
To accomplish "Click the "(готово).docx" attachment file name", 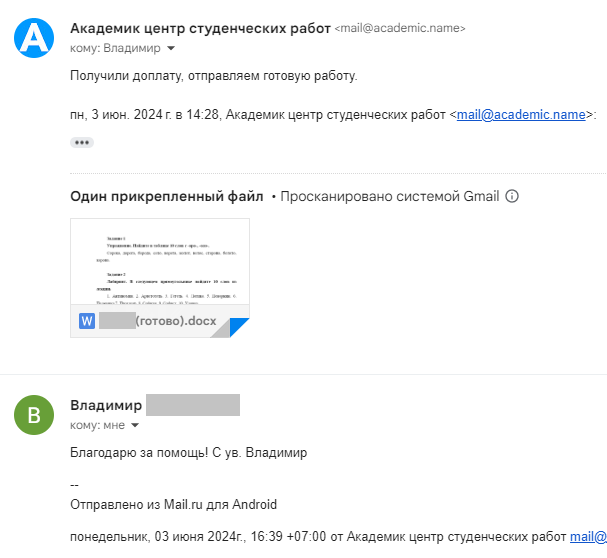I will click(x=176, y=321).
